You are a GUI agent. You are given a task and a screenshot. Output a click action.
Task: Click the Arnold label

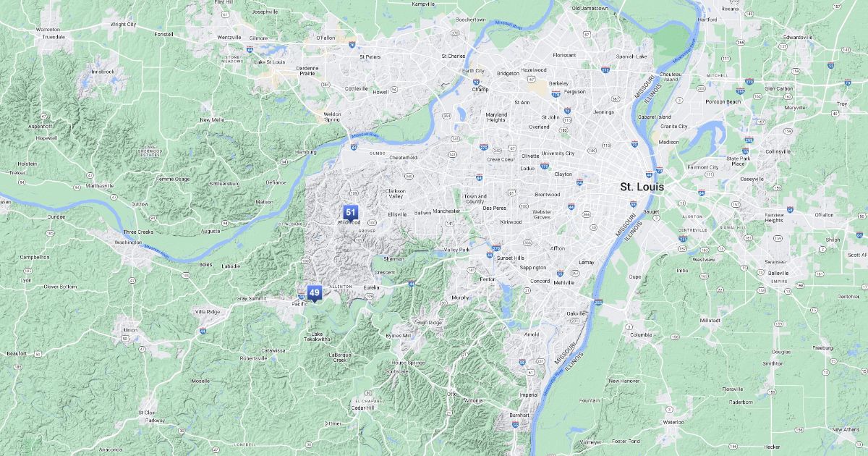531,334
